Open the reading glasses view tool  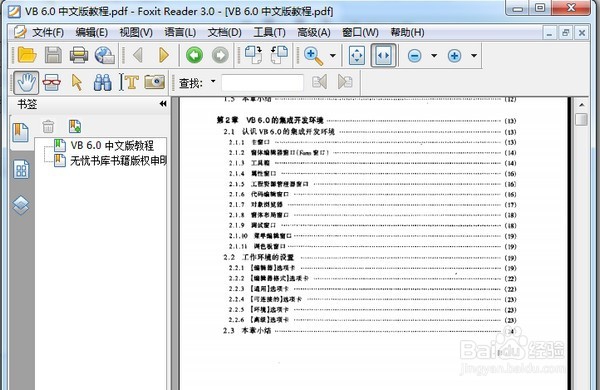tap(52, 82)
